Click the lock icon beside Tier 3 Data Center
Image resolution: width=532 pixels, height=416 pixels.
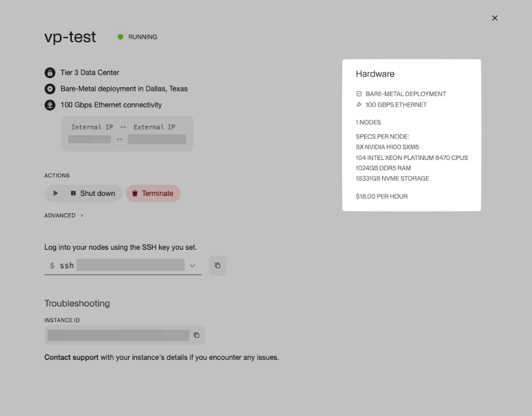click(x=50, y=73)
